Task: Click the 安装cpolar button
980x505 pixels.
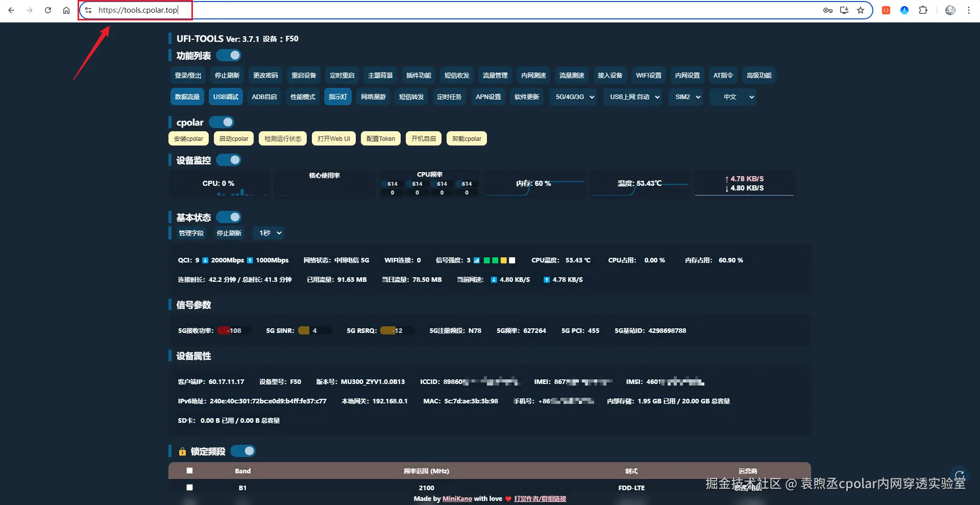Action: coord(188,139)
